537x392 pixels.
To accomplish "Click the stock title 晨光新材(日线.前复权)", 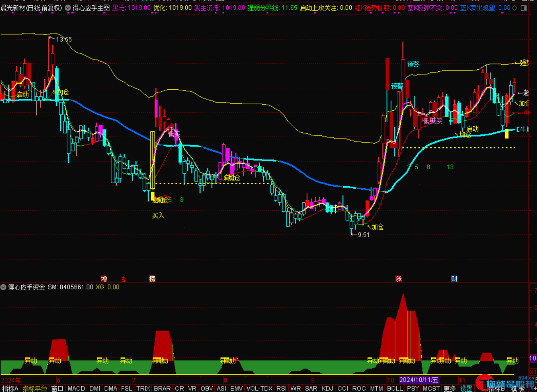I will [31, 8].
